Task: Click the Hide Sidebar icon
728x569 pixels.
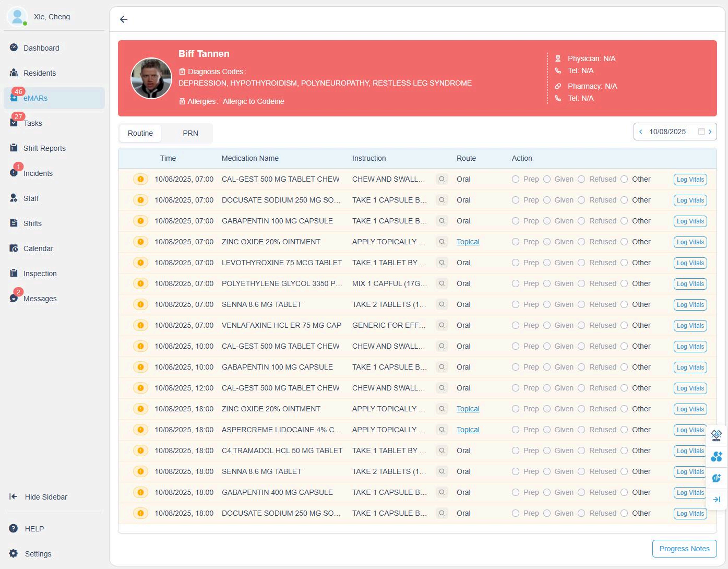Action: 14,497
